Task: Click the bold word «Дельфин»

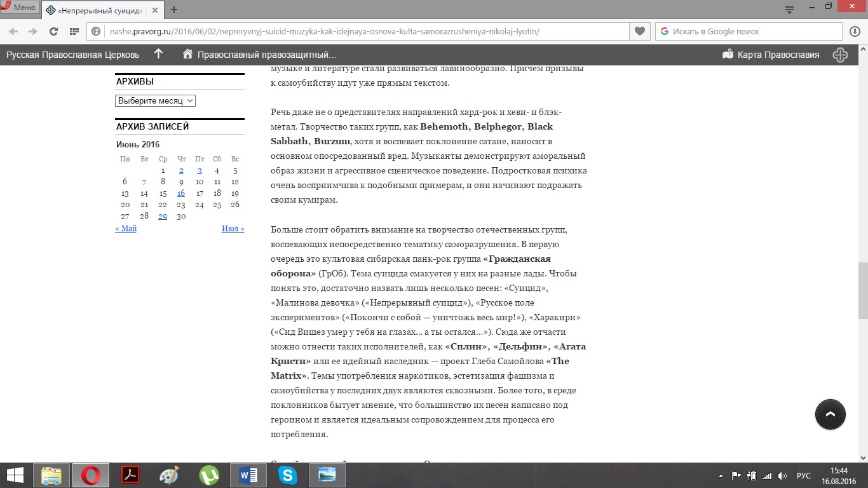Action: tap(520, 346)
